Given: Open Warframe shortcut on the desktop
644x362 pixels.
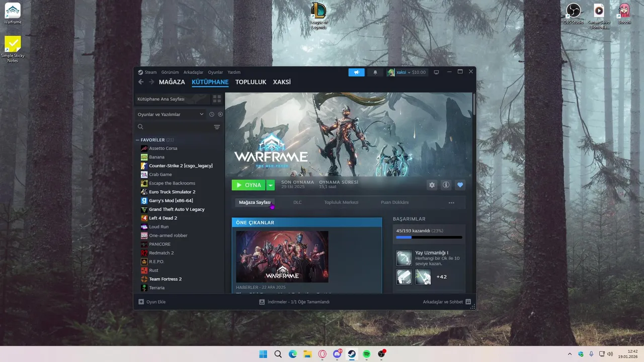Looking at the screenshot, I should point(13,14).
